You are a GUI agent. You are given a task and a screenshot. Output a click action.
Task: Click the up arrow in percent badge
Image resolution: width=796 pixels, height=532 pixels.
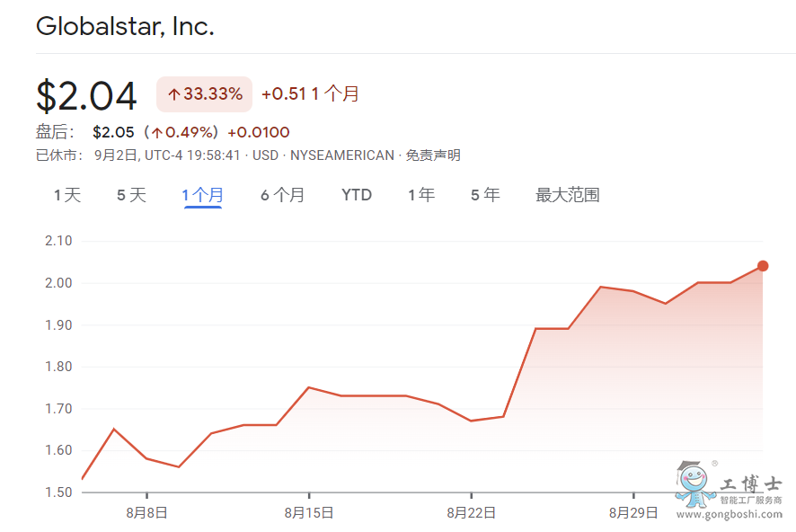[173, 94]
